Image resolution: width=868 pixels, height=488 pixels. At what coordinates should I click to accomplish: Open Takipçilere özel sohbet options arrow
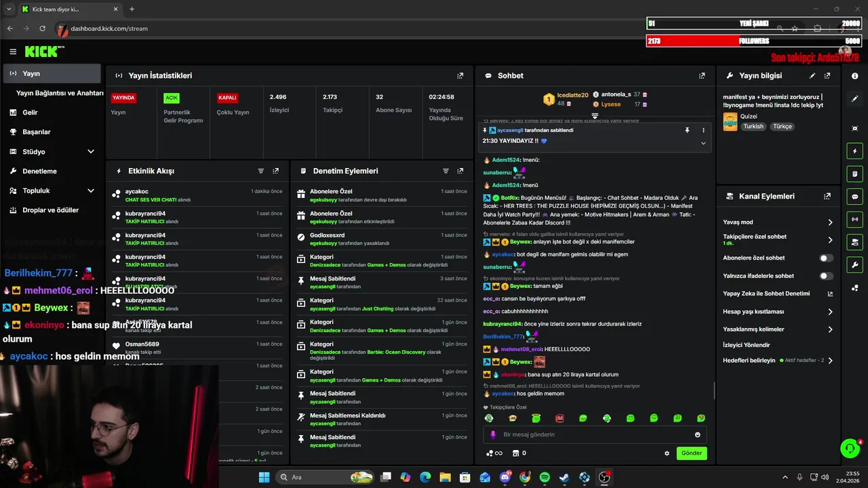(x=830, y=240)
